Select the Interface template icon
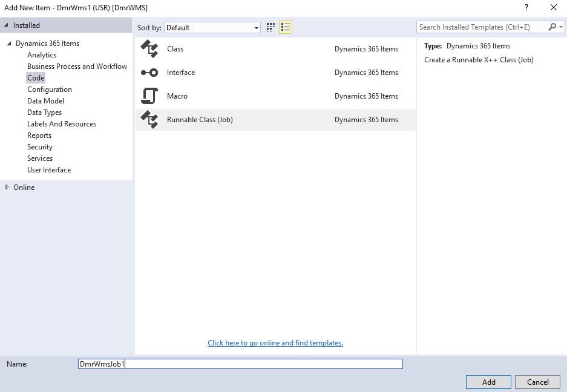This screenshot has width=567, height=392. 149,73
